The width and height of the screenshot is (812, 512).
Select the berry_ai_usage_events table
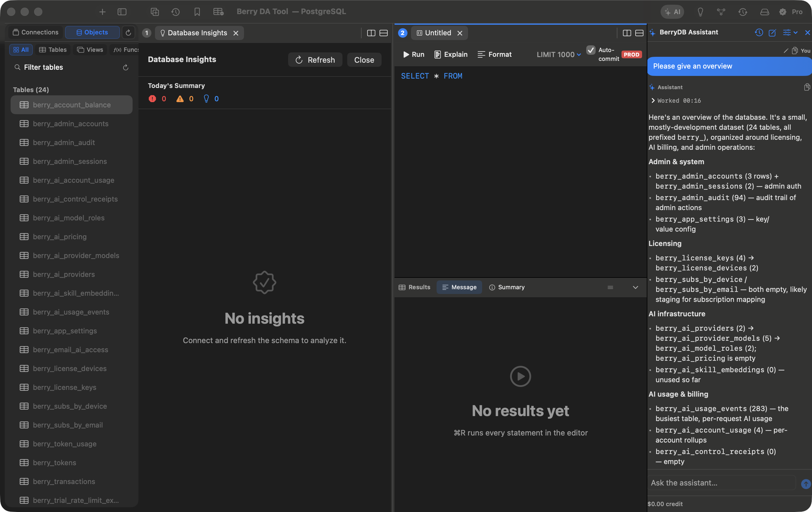coord(71,312)
